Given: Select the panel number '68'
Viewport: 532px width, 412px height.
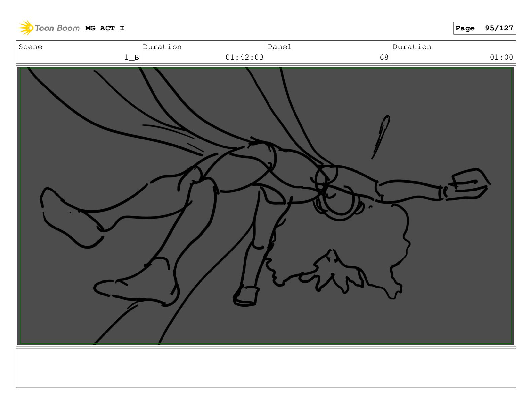Looking at the screenshot, I should 384,58.
